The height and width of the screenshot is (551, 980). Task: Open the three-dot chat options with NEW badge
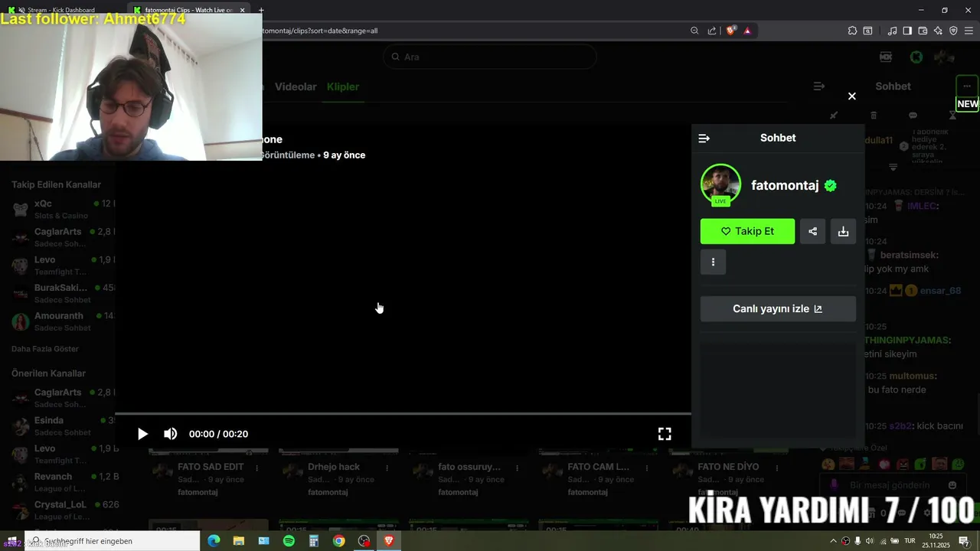click(x=967, y=86)
